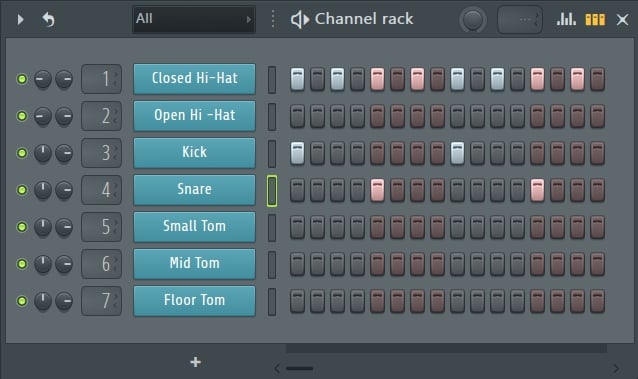
Task: Enable last step of Closed Hi-Hat row
Action: (597, 79)
